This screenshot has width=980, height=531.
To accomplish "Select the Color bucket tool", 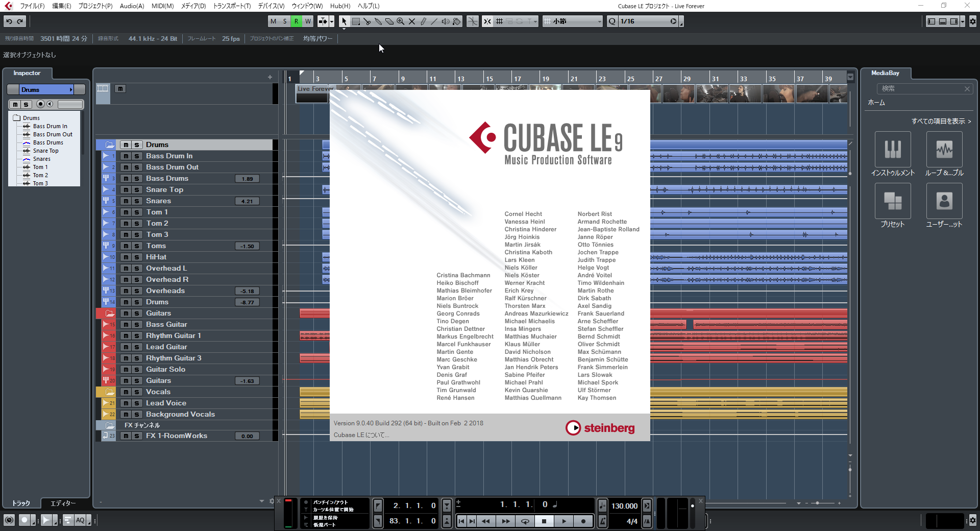I will click(457, 21).
